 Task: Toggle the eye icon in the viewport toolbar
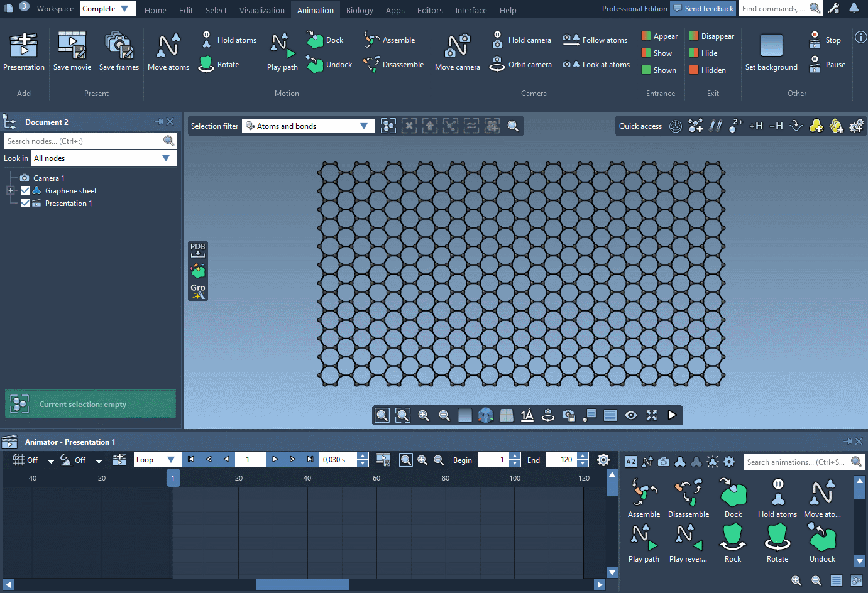(631, 415)
